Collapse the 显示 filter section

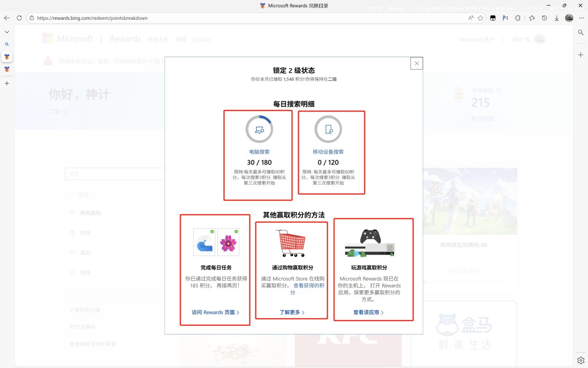point(79,195)
